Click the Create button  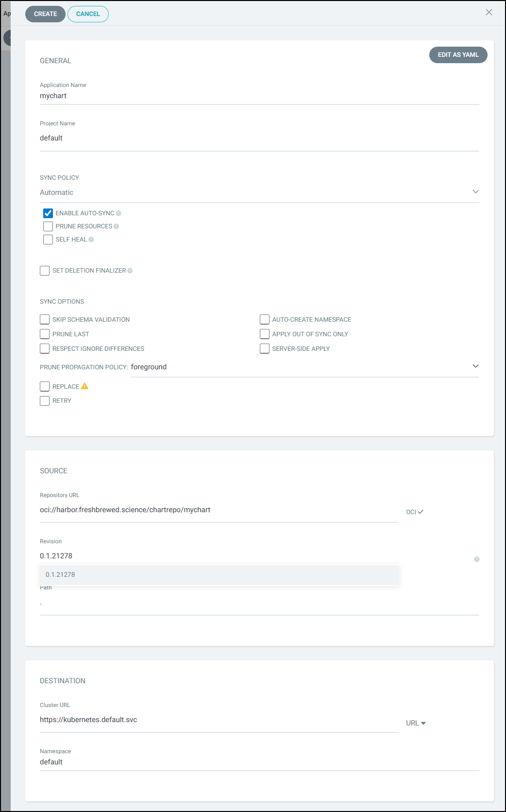(45, 14)
